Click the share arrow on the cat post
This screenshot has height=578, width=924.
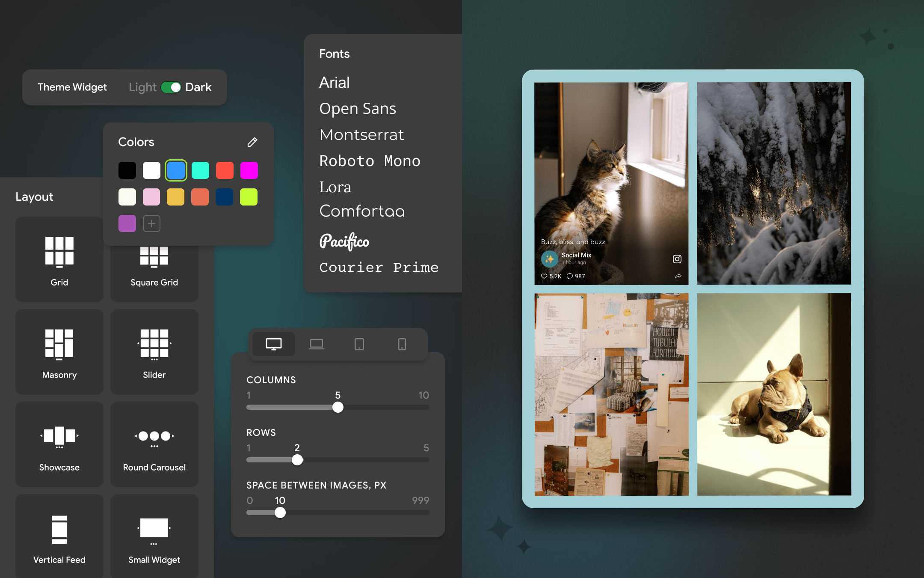pos(678,276)
